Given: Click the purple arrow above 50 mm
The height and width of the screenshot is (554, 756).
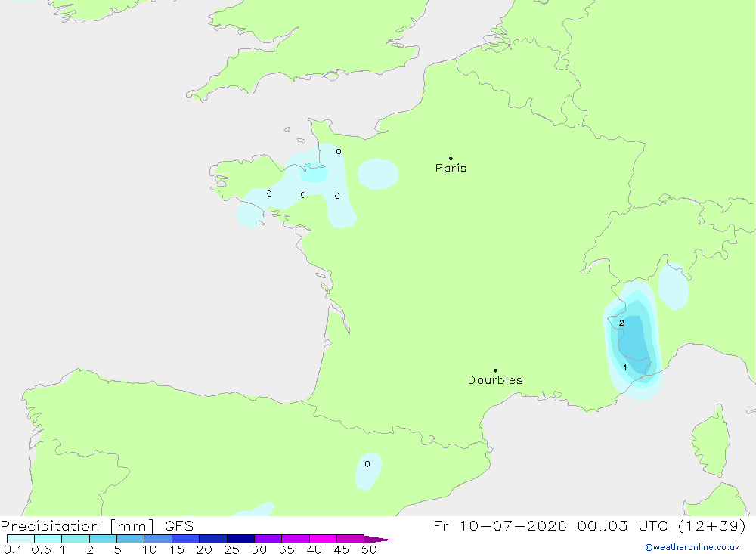Looking at the screenshot, I should click(x=378, y=540).
